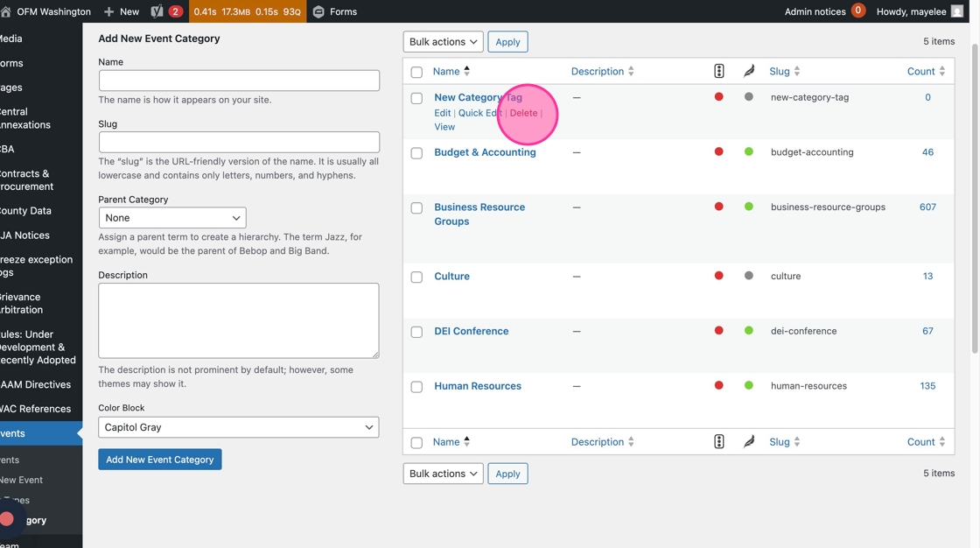980x548 pixels.
Task: Click the user avatar next to Howdy, mayelee
Action: pos(956,11)
